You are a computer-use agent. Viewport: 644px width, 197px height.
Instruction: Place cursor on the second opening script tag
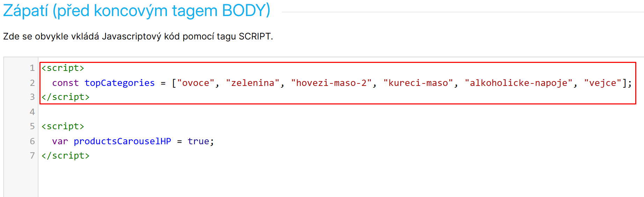click(x=63, y=126)
